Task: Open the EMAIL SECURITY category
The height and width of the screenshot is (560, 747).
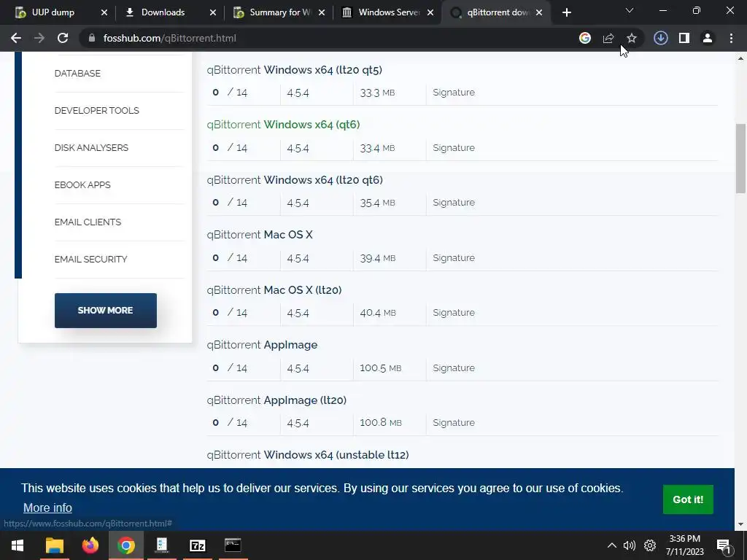Action: click(91, 259)
